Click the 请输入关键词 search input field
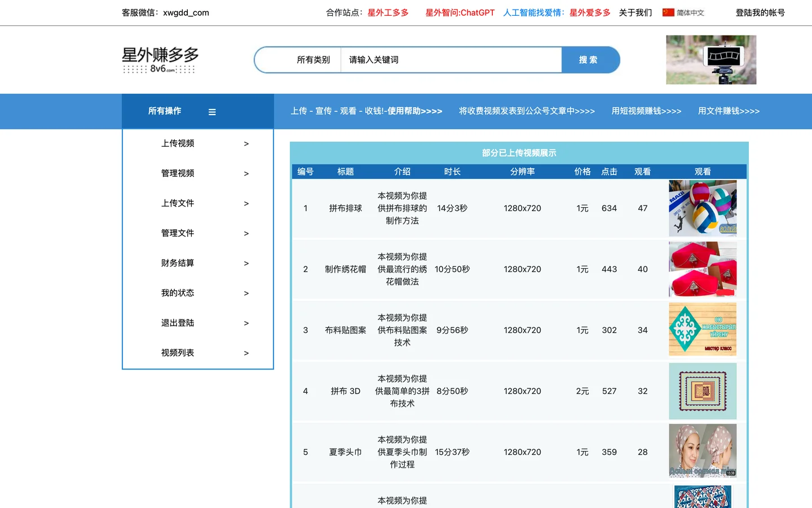 coord(451,60)
